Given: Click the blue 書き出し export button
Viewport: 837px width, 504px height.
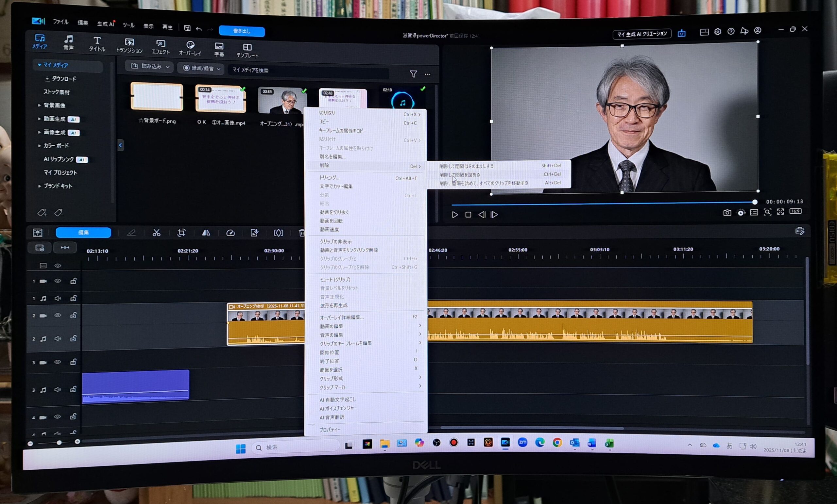Looking at the screenshot, I should click(x=242, y=31).
